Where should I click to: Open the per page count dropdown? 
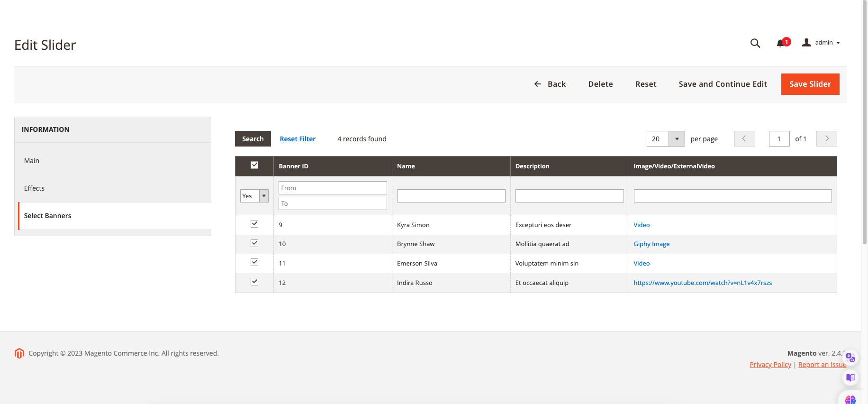tap(666, 138)
